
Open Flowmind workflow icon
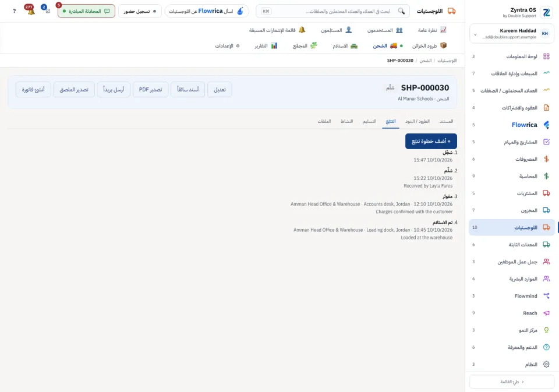[546, 296]
